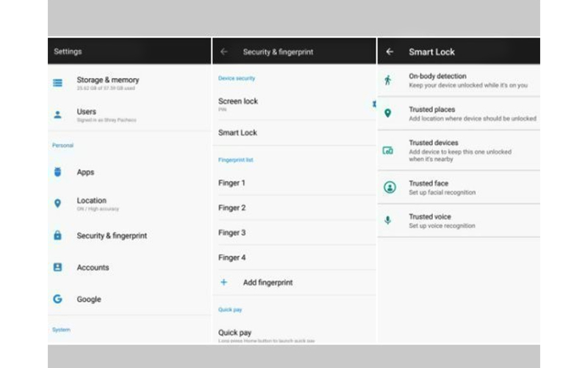Open Trusted devices setting

pos(459,151)
